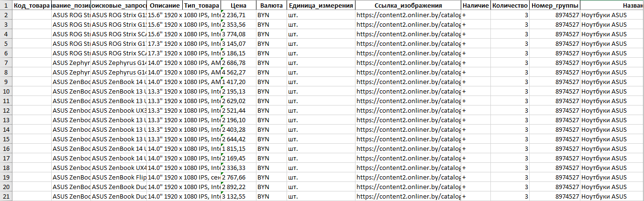
Task: Click the Наличие column header cell
Action: pyautogui.click(x=476, y=6)
